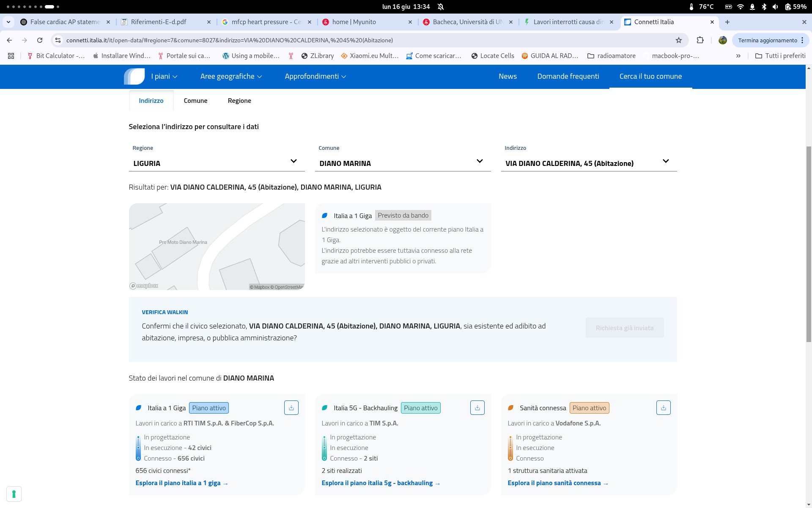Bookmark this page with star icon

click(x=679, y=40)
